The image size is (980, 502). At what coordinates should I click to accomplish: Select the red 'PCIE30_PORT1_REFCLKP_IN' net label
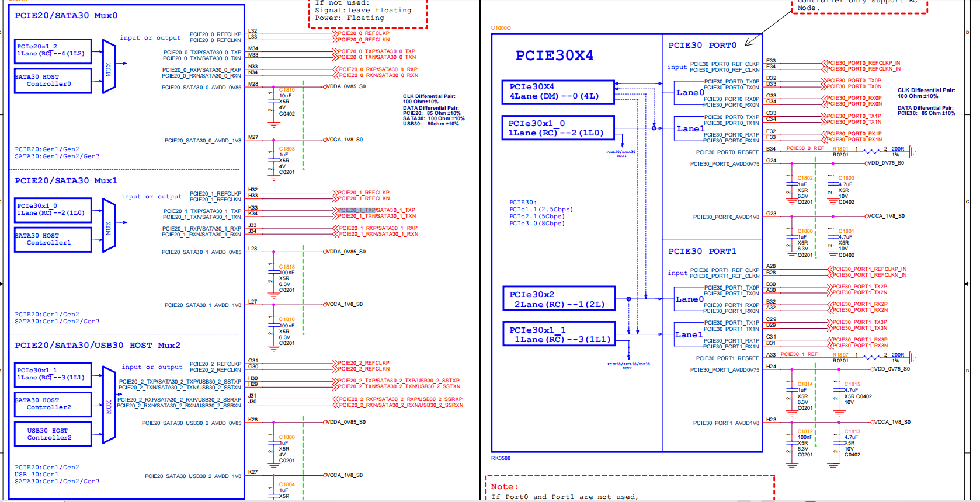click(x=869, y=269)
